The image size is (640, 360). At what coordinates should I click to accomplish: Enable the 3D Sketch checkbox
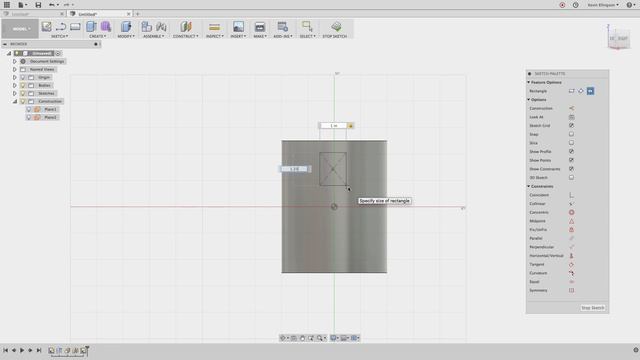(571, 178)
